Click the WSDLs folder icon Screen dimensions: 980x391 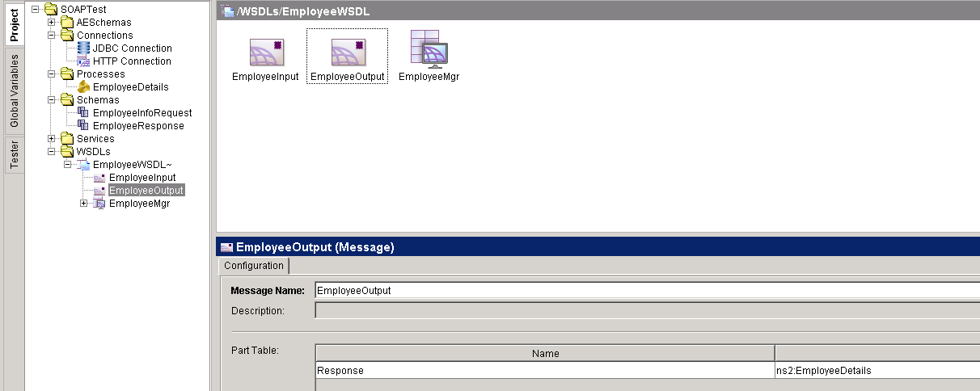click(x=67, y=152)
